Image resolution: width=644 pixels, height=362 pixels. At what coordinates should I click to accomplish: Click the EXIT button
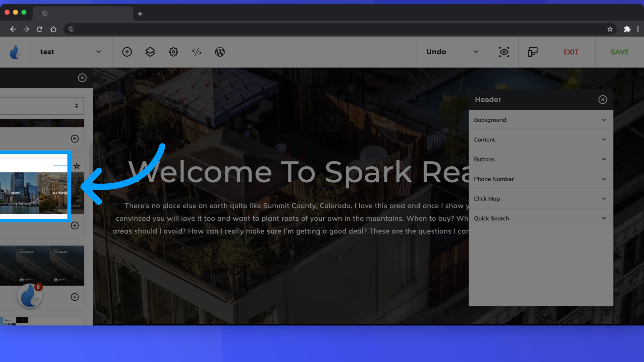click(571, 52)
